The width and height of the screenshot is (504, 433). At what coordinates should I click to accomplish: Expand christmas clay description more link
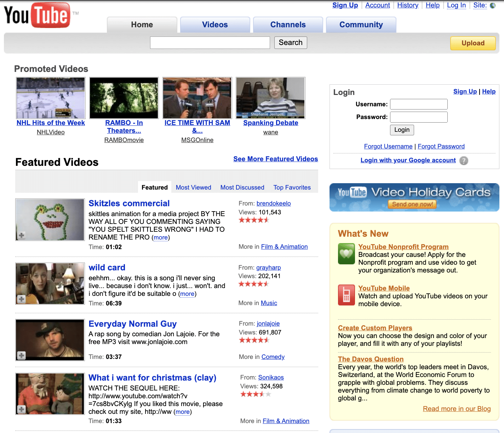[183, 412]
